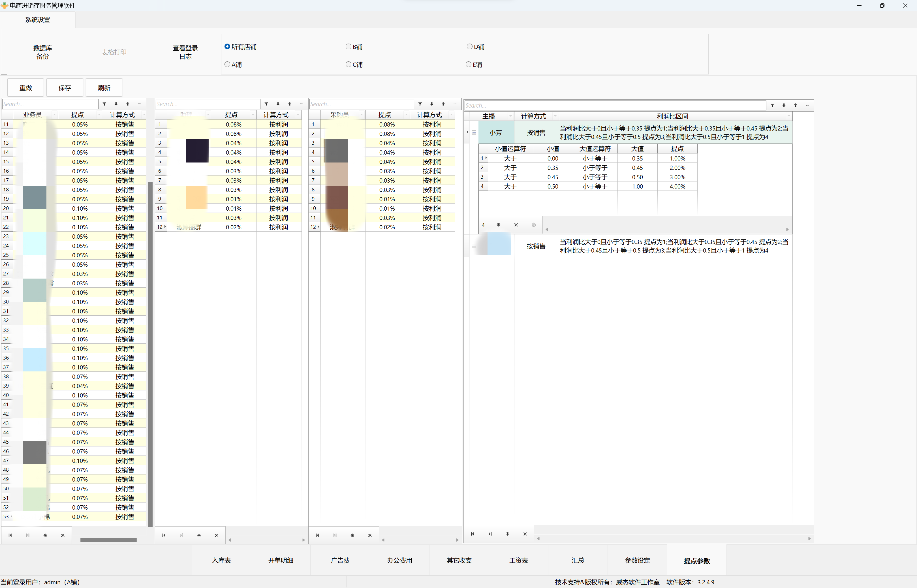Click filter icon in 主播 grid toolbar
This screenshot has height=588, width=917.
tap(772, 105)
